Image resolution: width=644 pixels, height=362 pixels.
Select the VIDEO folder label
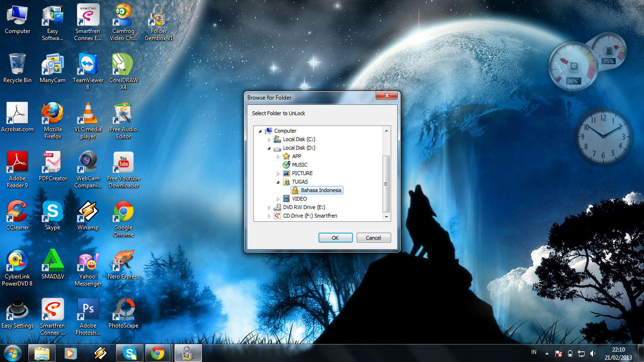pos(300,199)
